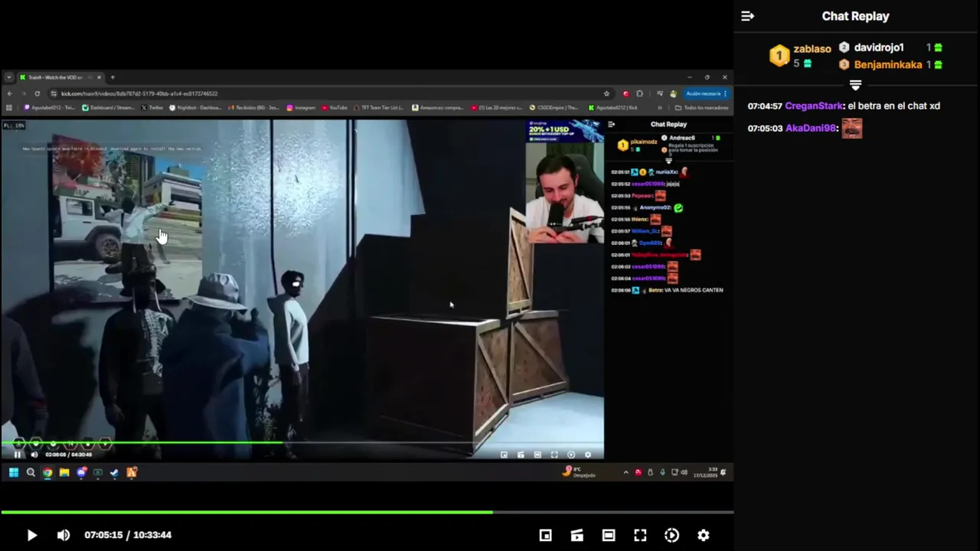The width and height of the screenshot is (980, 551).
Task: Open the embedded inner player settings gear
Action: pyautogui.click(x=587, y=455)
